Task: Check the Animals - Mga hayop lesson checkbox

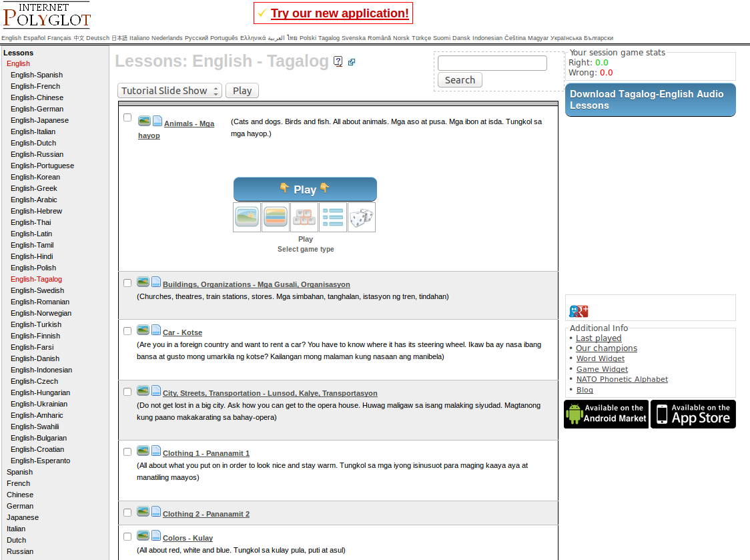Action: pyautogui.click(x=127, y=117)
